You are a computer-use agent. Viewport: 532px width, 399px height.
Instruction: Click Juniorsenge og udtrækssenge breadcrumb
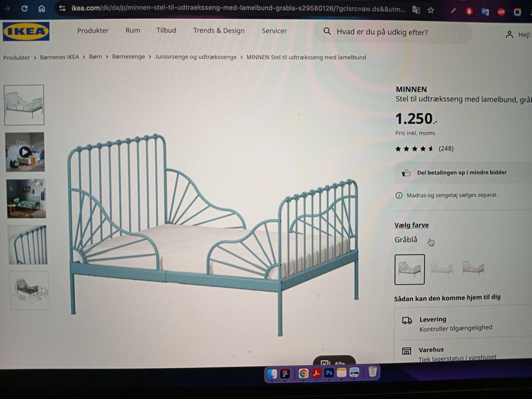196,57
